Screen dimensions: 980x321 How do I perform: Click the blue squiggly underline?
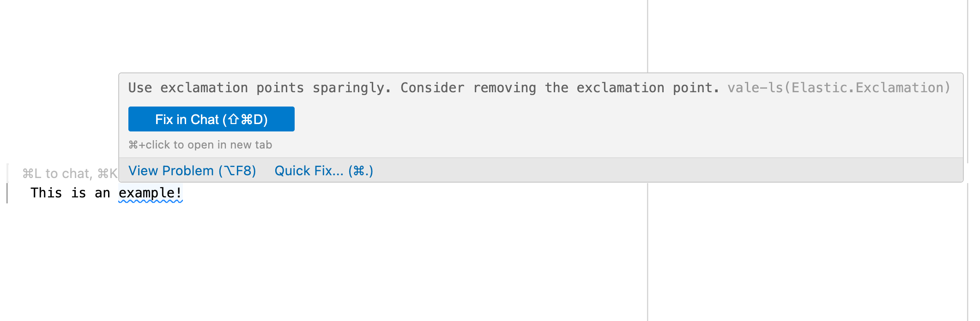click(x=150, y=201)
